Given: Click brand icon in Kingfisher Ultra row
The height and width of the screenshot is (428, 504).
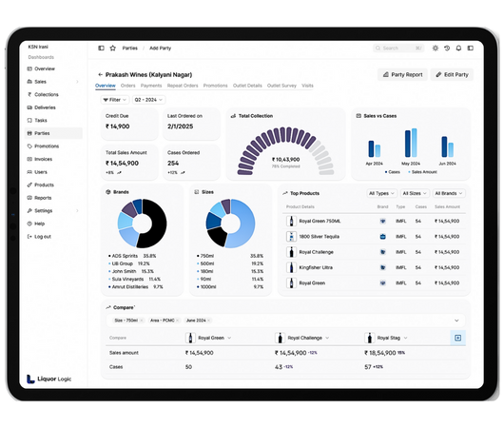Looking at the screenshot, I should click(383, 267).
